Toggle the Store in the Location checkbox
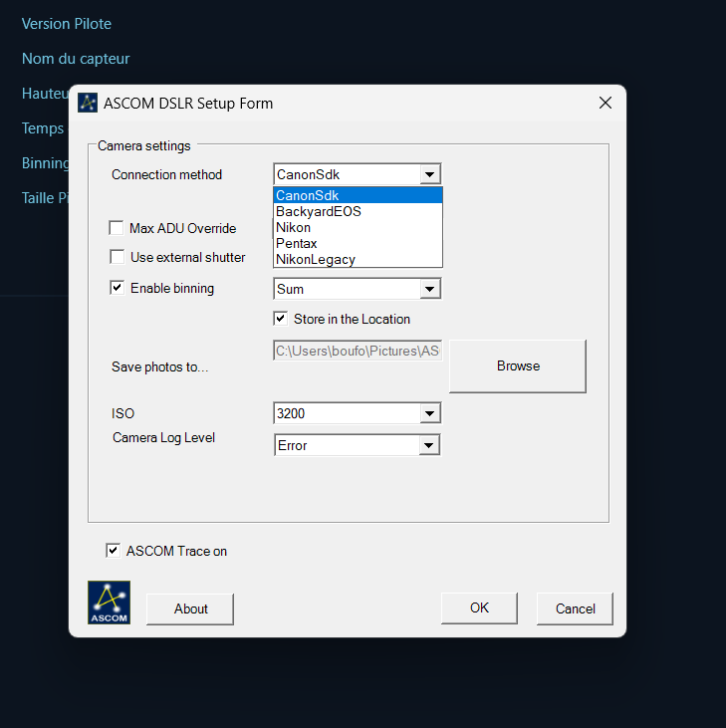 pos(281,319)
